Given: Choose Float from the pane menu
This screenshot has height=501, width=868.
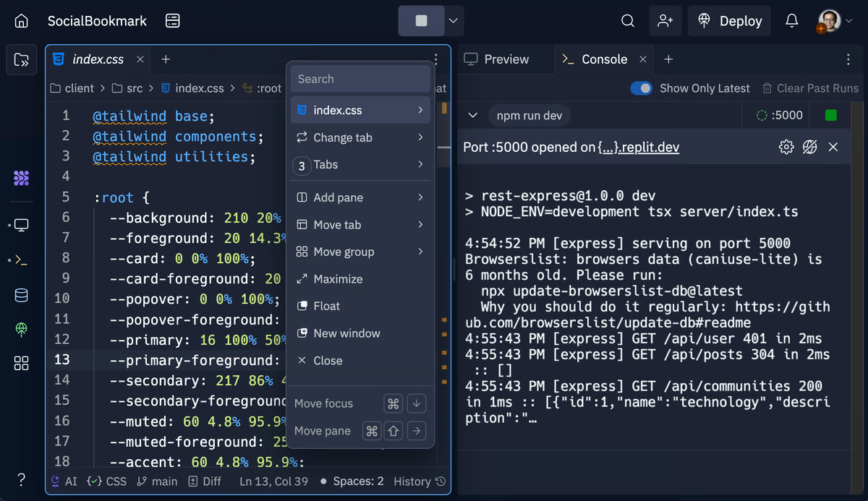Looking at the screenshot, I should click(x=360, y=306).
